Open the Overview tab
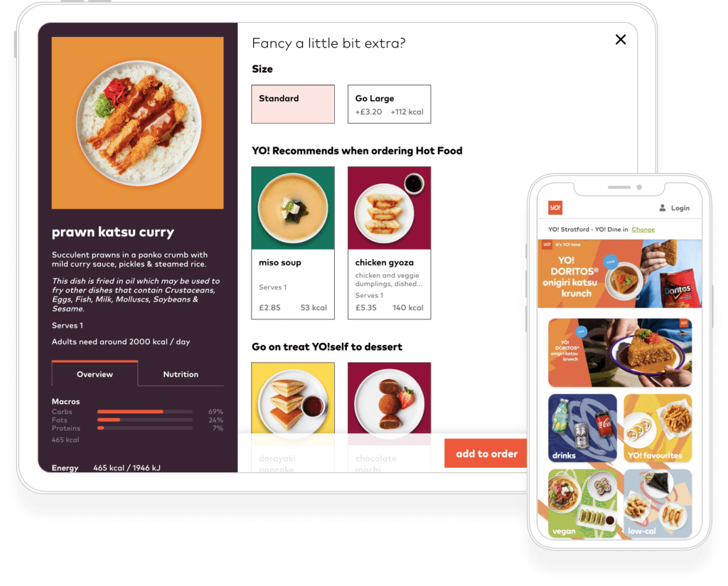This screenshot has width=728, height=586. coord(95,374)
